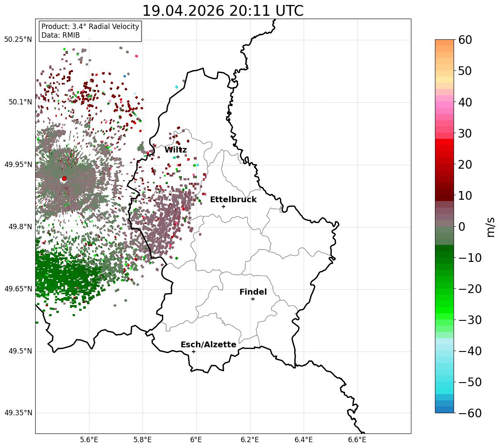The width and height of the screenshot is (500, 448).
Task: Click the blue -60 m/s colorbar bottom
Action: (x=444, y=409)
